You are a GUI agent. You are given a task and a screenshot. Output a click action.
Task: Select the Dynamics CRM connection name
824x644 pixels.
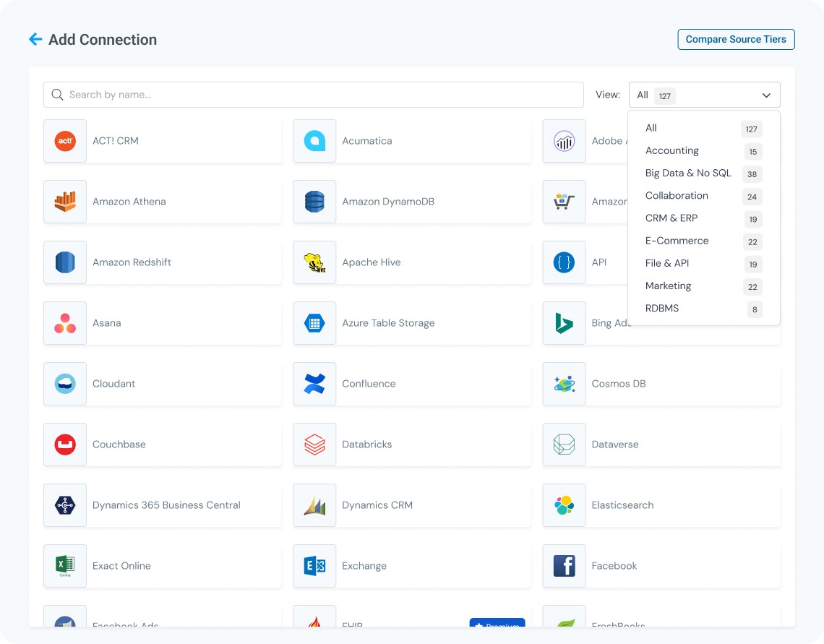coord(377,505)
